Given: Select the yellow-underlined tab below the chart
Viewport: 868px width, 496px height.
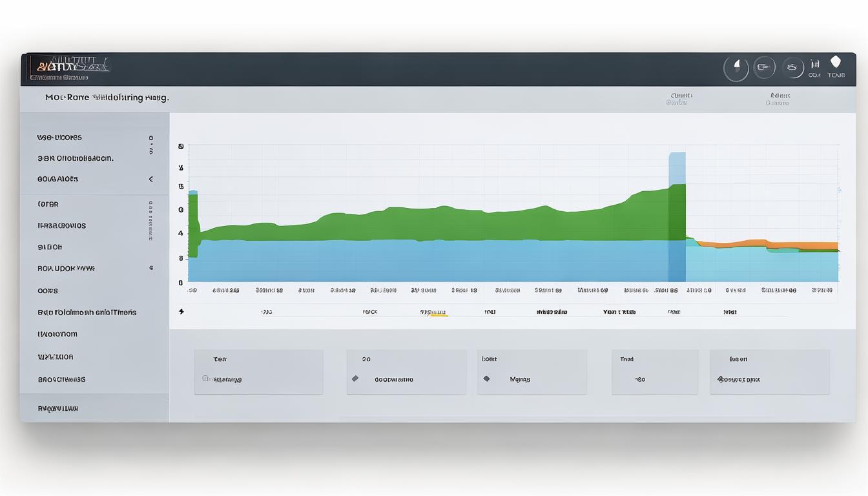Looking at the screenshot, I should point(433,312).
